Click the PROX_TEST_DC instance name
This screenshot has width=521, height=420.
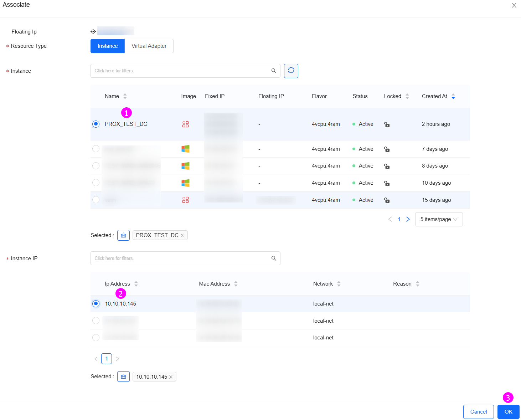(126, 124)
